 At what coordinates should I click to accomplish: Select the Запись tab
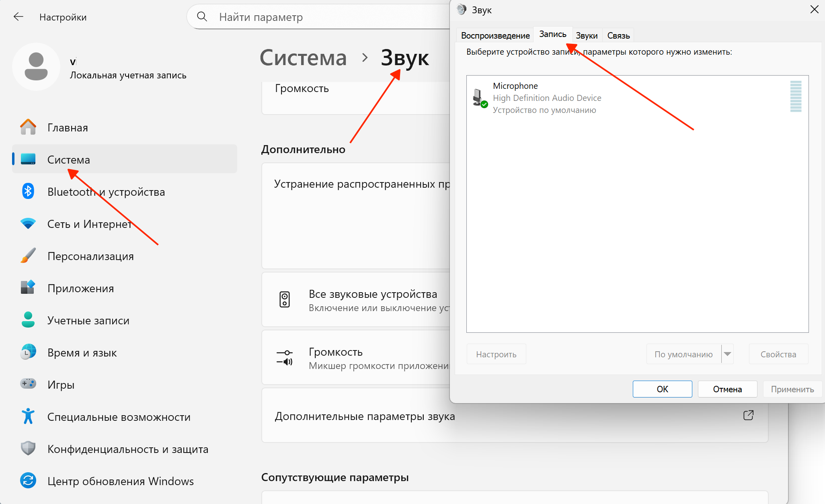[x=553, y=35]
